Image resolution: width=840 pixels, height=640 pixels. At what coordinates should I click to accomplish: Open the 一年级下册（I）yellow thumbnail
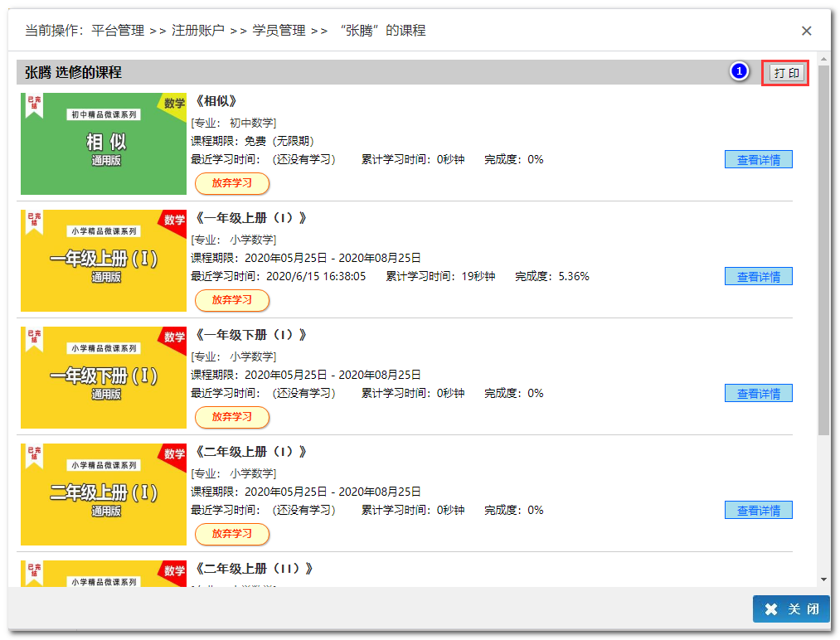pos(104,378)
